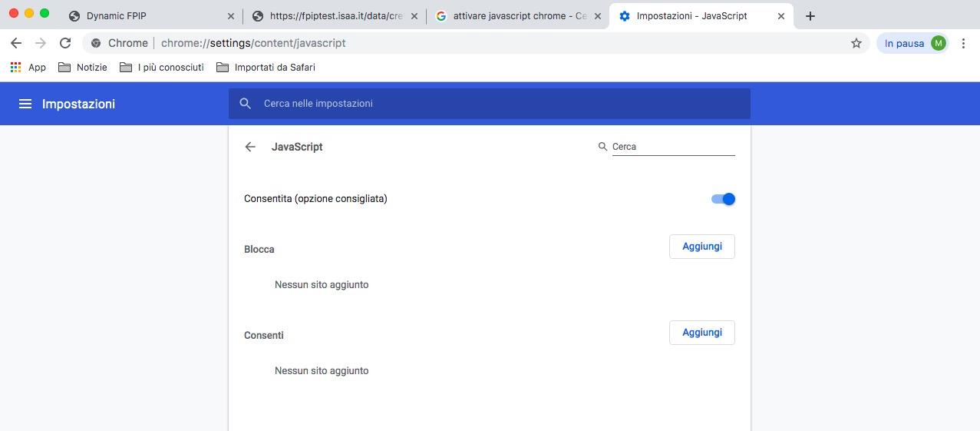Click Aggiungi next to Consenti
The height and width of the screenshot is (431, 980).
point(701,333)
